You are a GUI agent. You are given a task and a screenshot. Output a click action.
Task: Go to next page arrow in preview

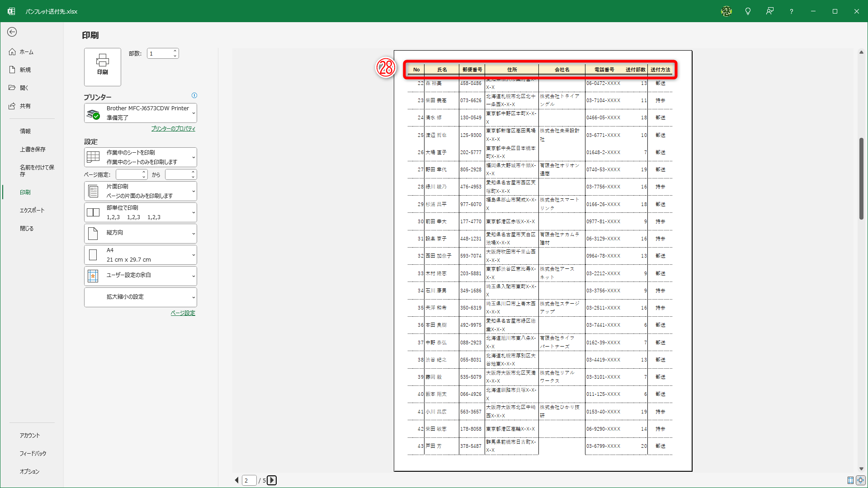(272, 480)
